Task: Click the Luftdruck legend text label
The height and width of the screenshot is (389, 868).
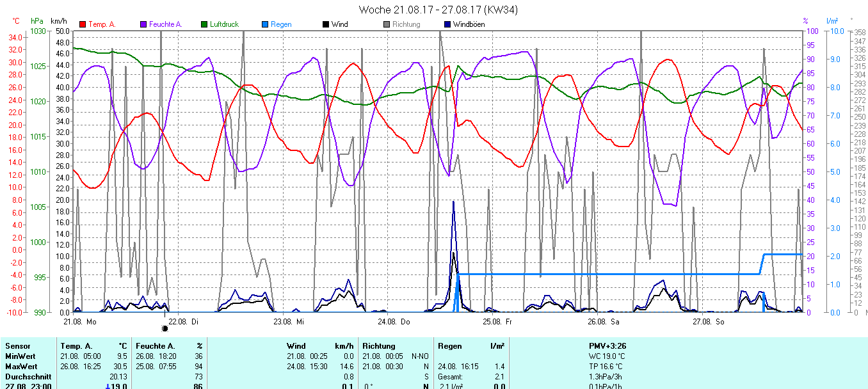Action: [224, 24]
